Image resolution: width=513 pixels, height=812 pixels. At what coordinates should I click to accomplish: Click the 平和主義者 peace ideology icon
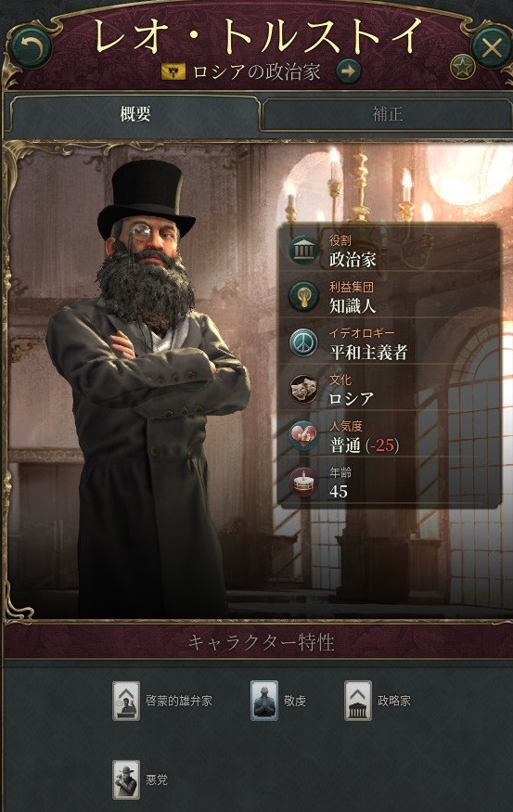[x=303, y=342]
